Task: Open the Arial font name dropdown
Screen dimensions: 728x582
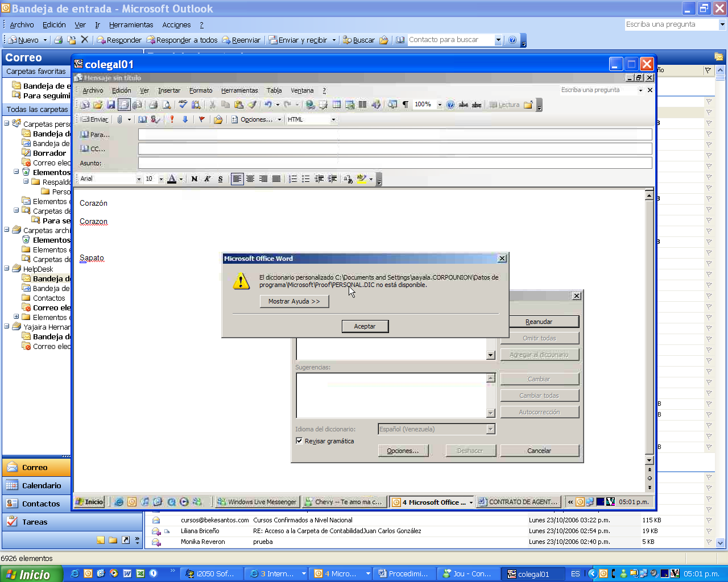Action: 138,179
